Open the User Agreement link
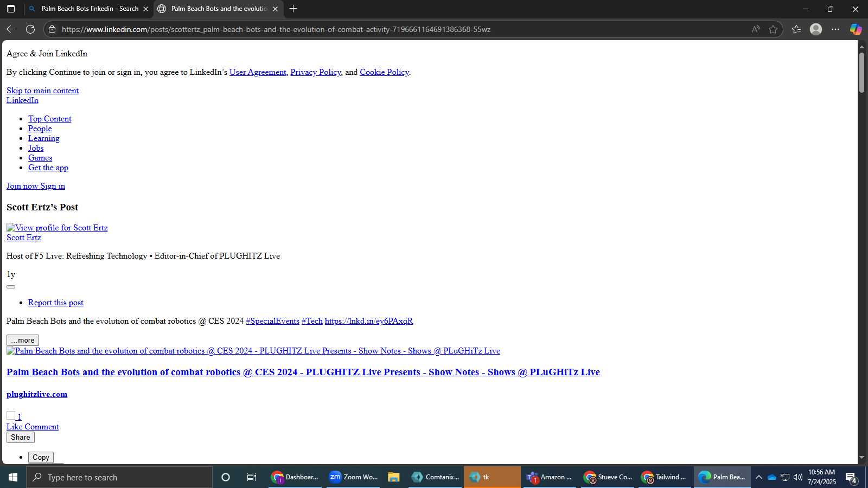 (258, 72)
